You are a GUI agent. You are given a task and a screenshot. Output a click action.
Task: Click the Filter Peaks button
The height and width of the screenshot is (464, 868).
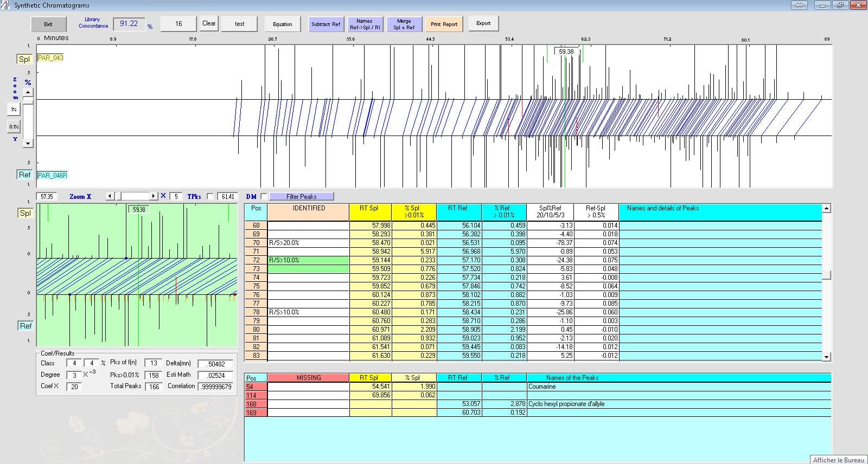coord(302,196)
